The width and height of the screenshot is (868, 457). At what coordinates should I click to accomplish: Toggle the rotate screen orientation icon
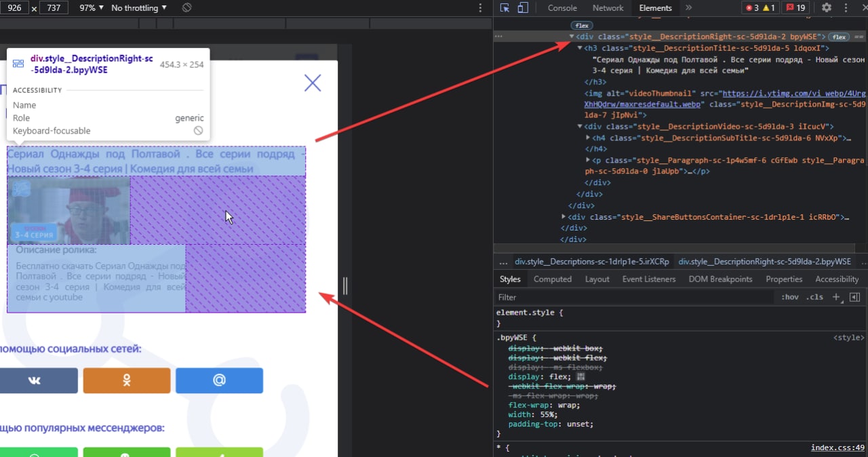[187, 8]
